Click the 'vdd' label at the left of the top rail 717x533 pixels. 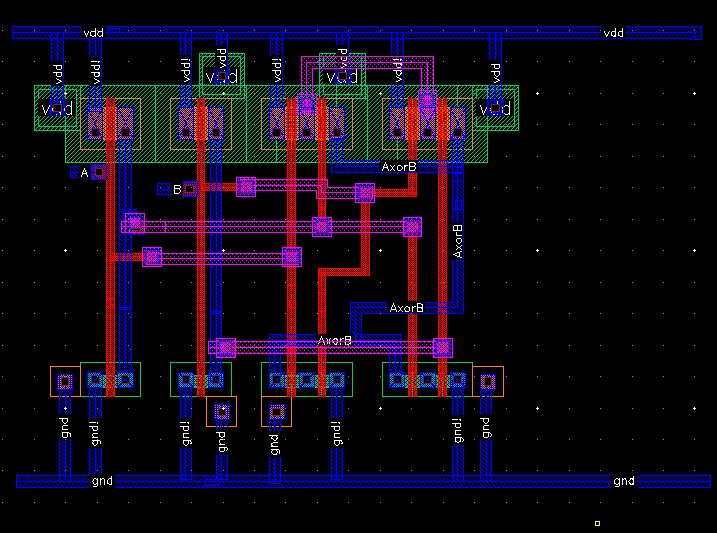[x=93, y=33]
